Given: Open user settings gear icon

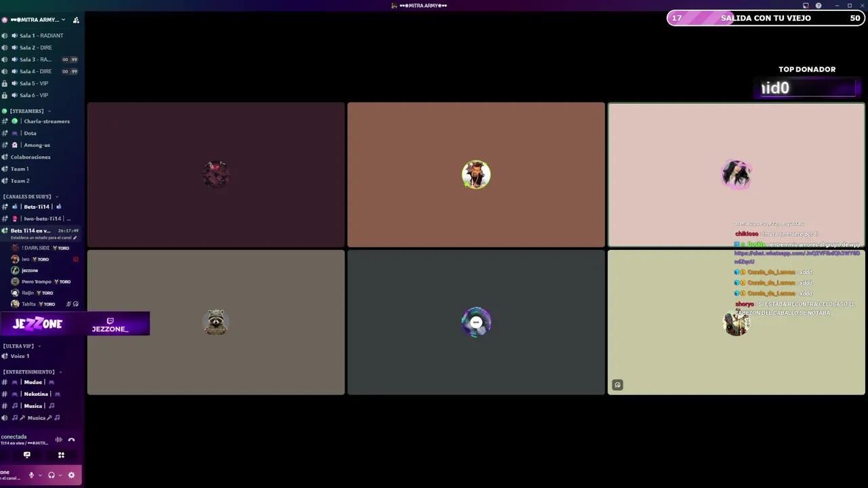Looking at the screenshot, I should pos(71,475).
